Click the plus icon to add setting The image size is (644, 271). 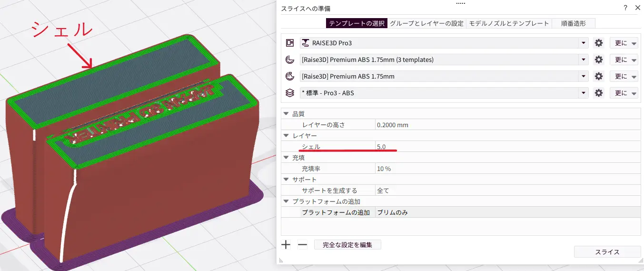click(x=286, y=245)
